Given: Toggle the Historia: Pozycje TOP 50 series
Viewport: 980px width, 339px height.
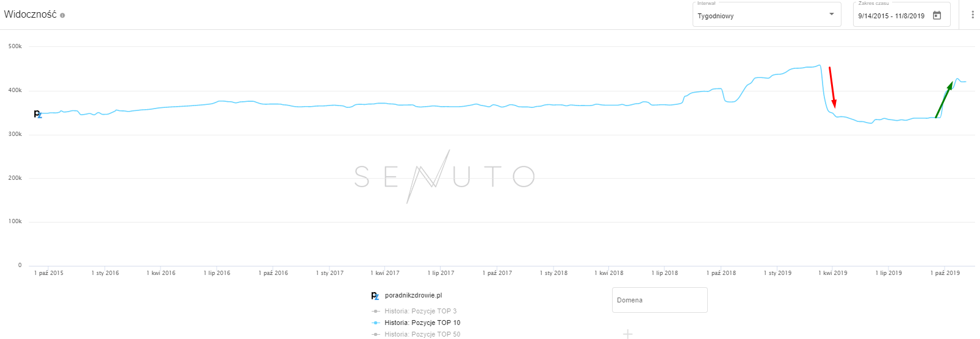Looking at the screenshot, I should (422, 334).
